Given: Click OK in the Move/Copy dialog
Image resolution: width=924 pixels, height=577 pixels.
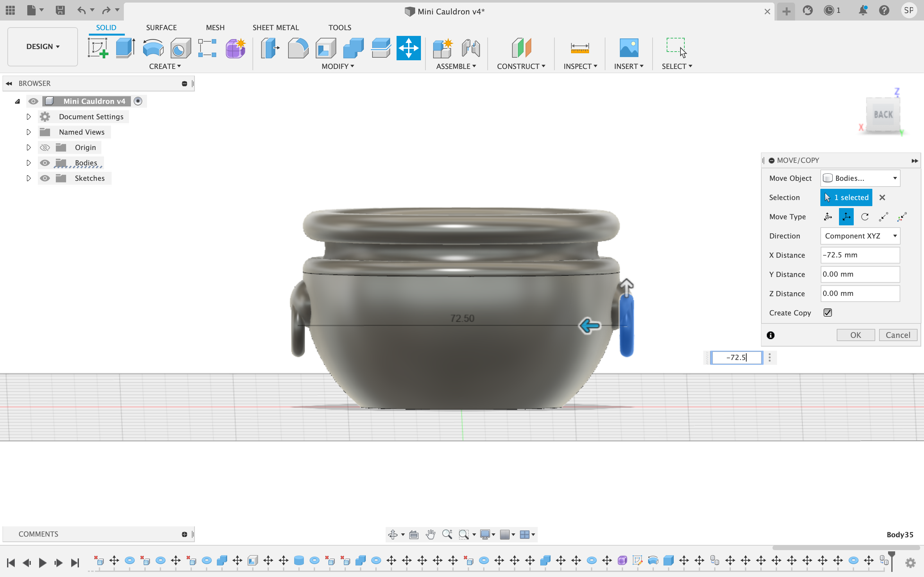Looking at the screenshot, I should [855, 335].
